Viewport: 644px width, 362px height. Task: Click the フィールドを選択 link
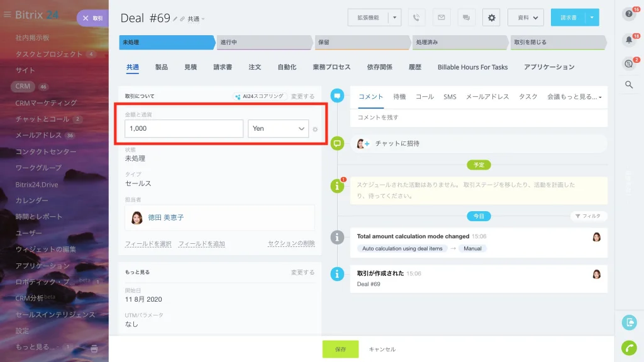click(148, 244)
